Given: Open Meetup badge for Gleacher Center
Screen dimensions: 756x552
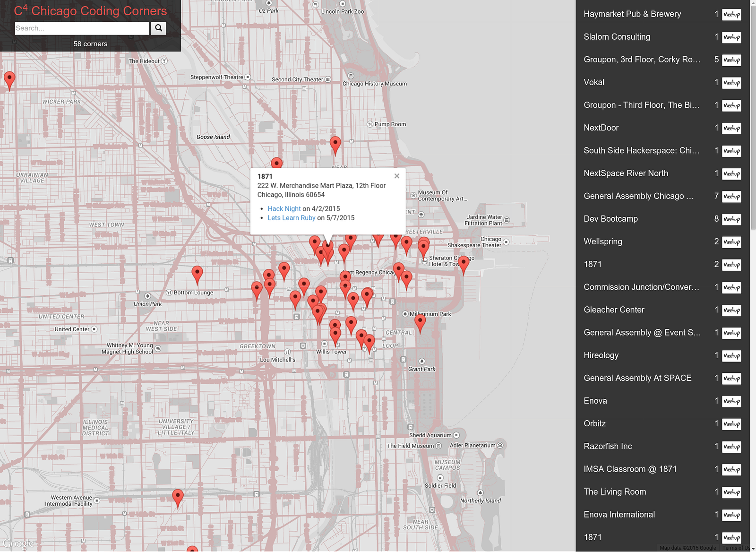Looking at the screenshot, I should (x=731, y=310).
